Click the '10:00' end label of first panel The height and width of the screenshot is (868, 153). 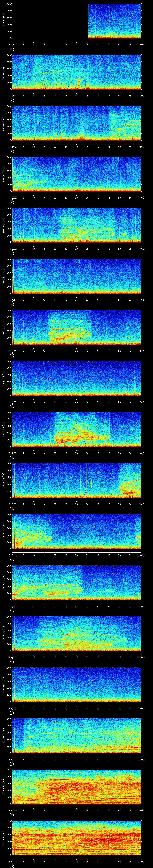141,44
